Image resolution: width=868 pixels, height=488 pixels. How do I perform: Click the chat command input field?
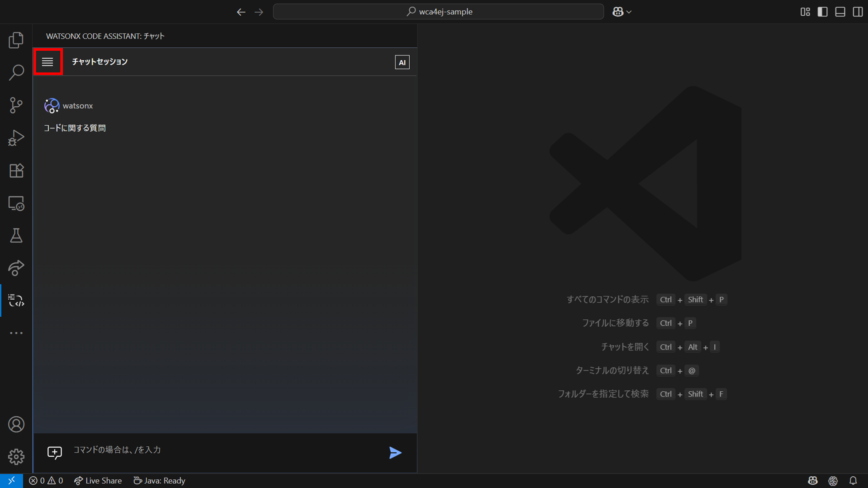point(226,450)
